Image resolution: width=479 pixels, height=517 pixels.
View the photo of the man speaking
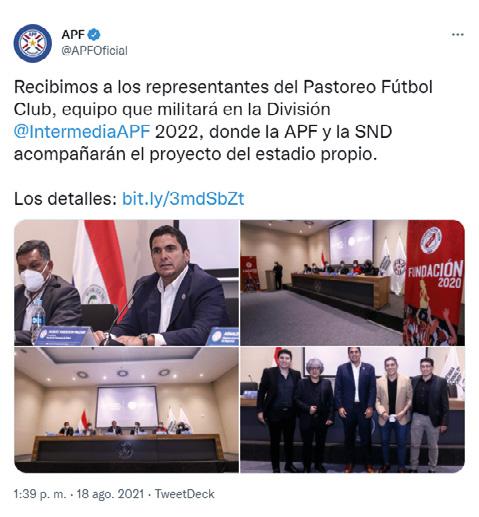[x=126, y=282]
